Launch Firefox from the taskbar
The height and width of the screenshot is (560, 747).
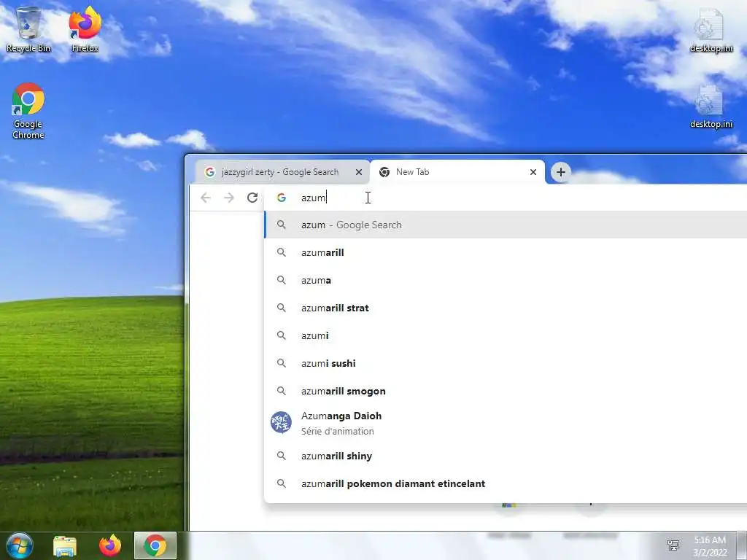pyautogui.click(x=110, y=545)
